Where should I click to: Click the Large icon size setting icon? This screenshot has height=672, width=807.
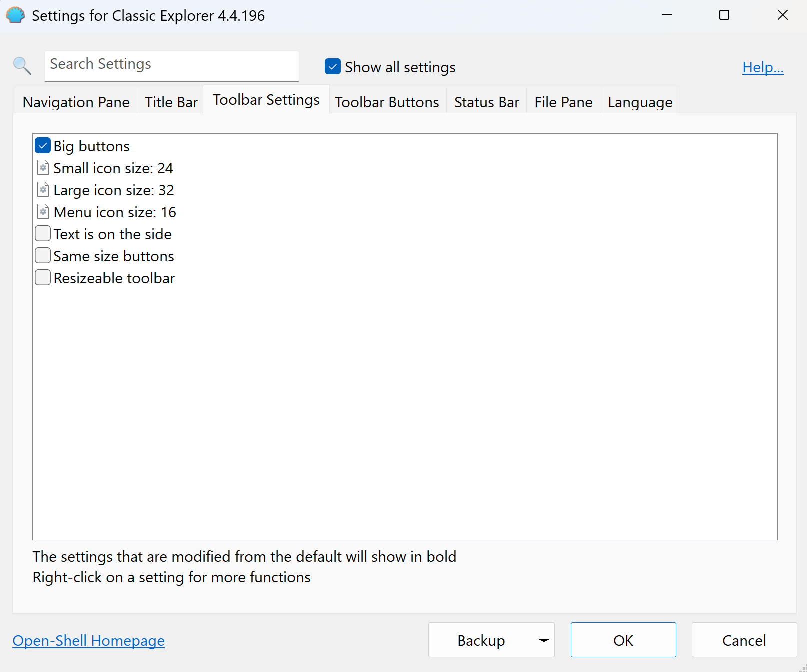click(x=43, y=190)
